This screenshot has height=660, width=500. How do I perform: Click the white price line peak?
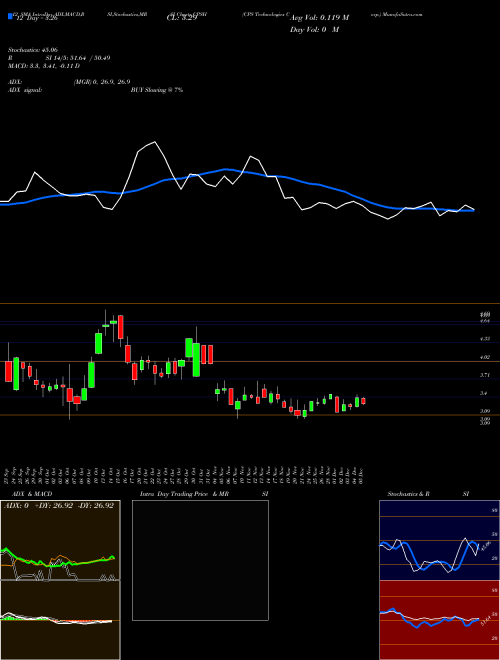(155, 142)
